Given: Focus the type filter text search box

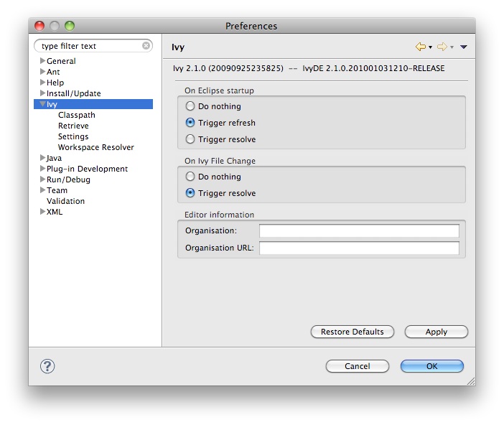Looking at the screenshot, I should pos(90,46).
